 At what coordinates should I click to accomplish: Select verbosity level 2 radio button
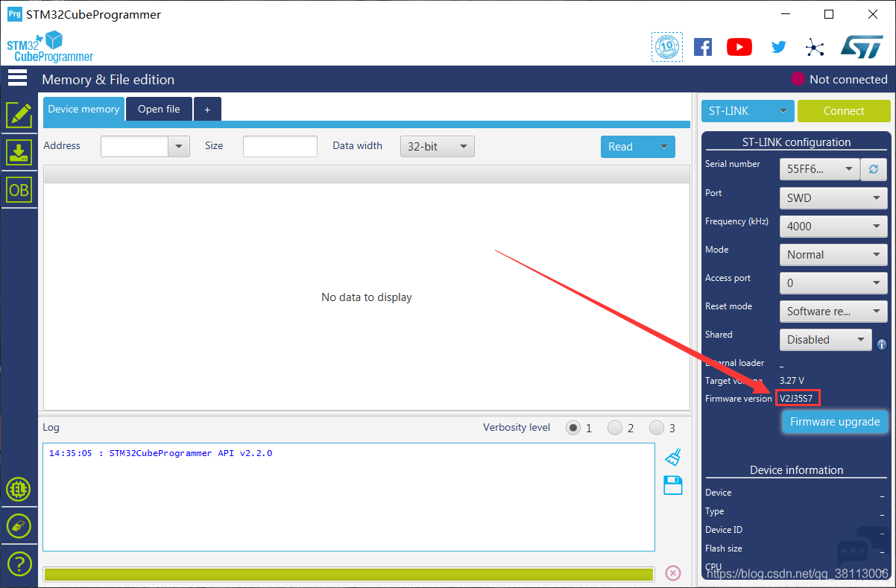(614, 428)
